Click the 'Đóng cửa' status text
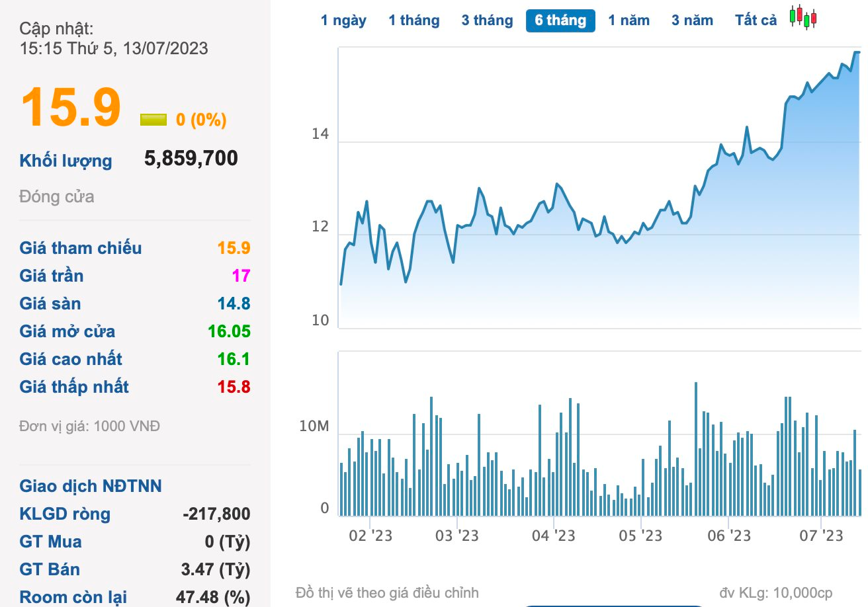 57,196
